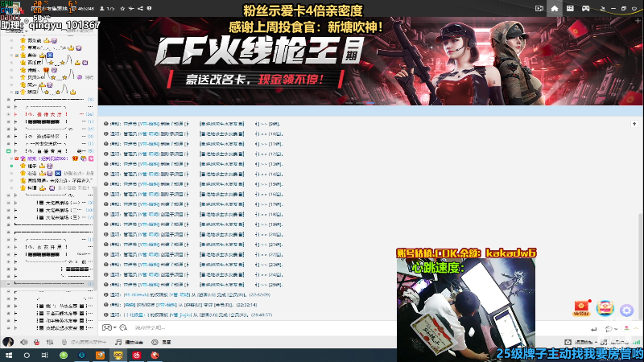
Task: Click the chat entry timestamped (22:32:14)
Action: tap(180, 305)
